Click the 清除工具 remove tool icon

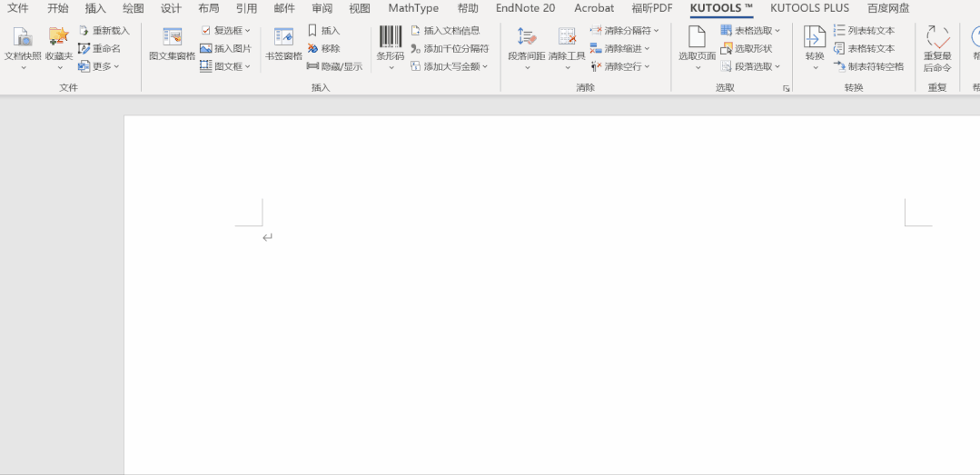pyautogui.click(x=567, y=37)
